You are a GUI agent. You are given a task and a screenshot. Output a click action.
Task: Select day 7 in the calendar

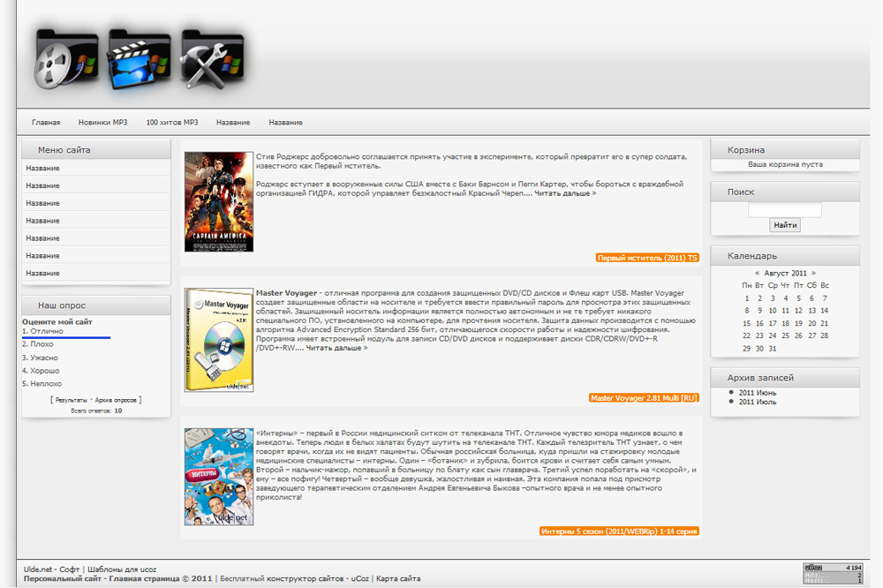click(825, 298)
